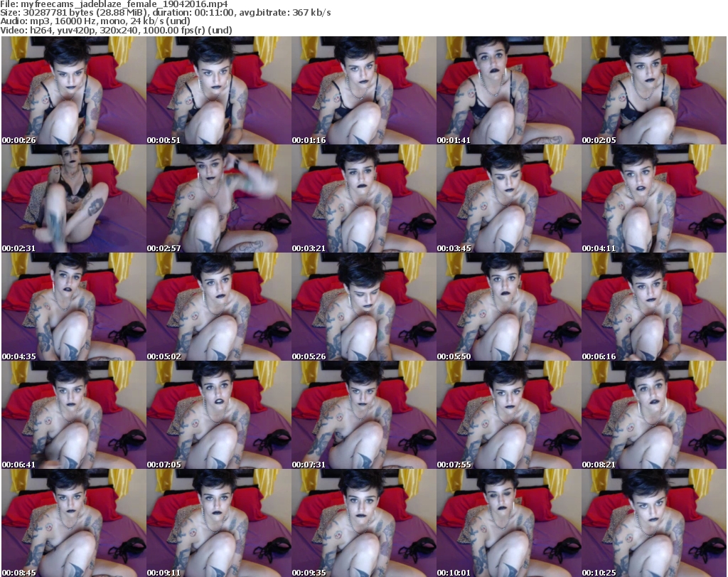Click the frame at 00:08:45
The height and width of the screenshot is (577, 728).
click(74, 523)
